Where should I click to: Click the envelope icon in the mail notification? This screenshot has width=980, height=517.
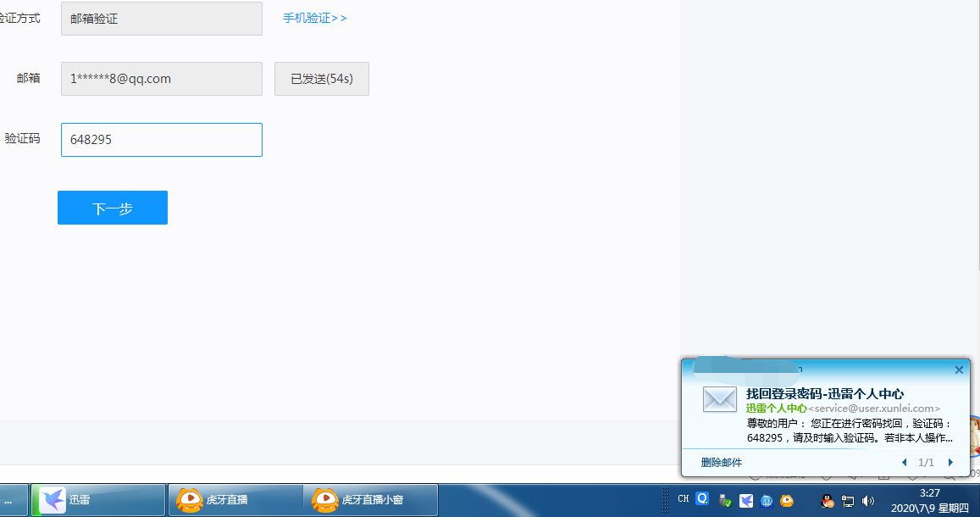[x=719, y=399]
